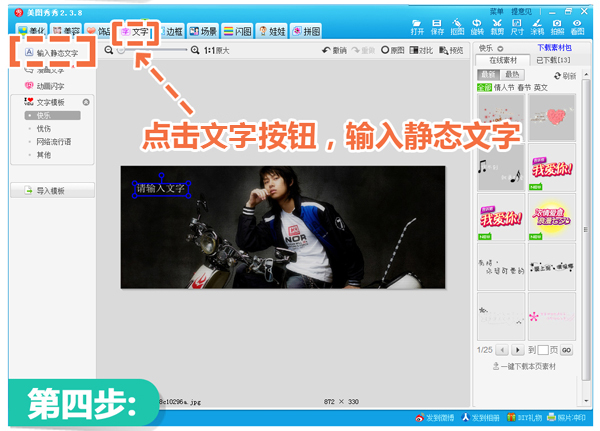Open the 已下载[13] tab

[x=553, y=61]
